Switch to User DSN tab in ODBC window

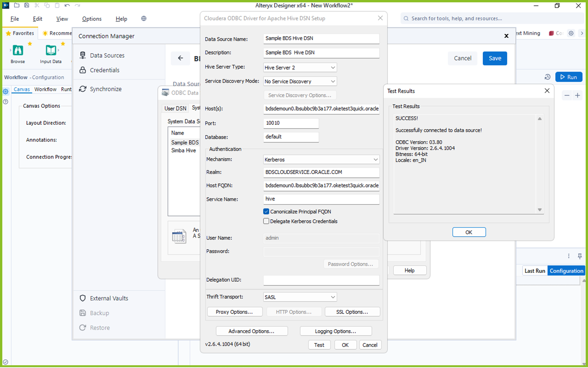[176, 108]
